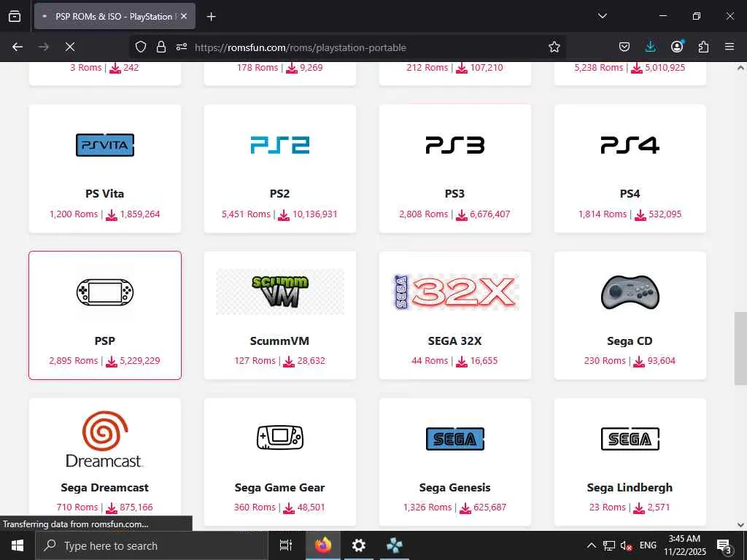Click the ScummVM logo image

[x=280, y=292]
